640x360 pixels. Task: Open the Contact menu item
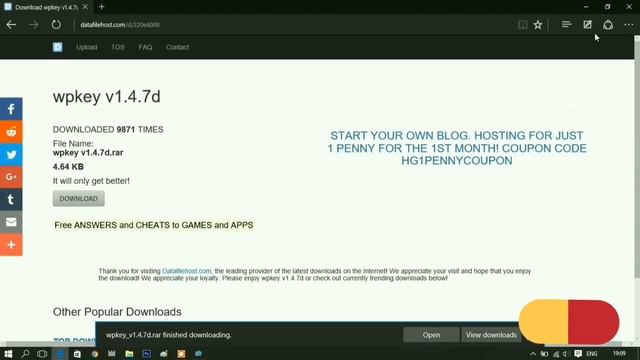click(177, 47)
